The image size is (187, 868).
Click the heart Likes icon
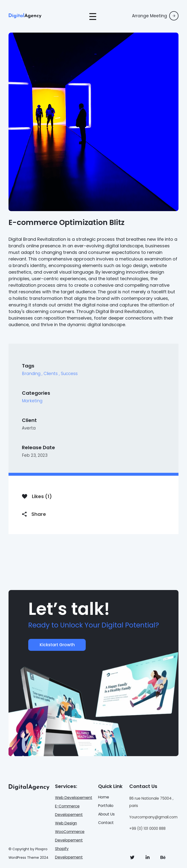tap(25, 496)
